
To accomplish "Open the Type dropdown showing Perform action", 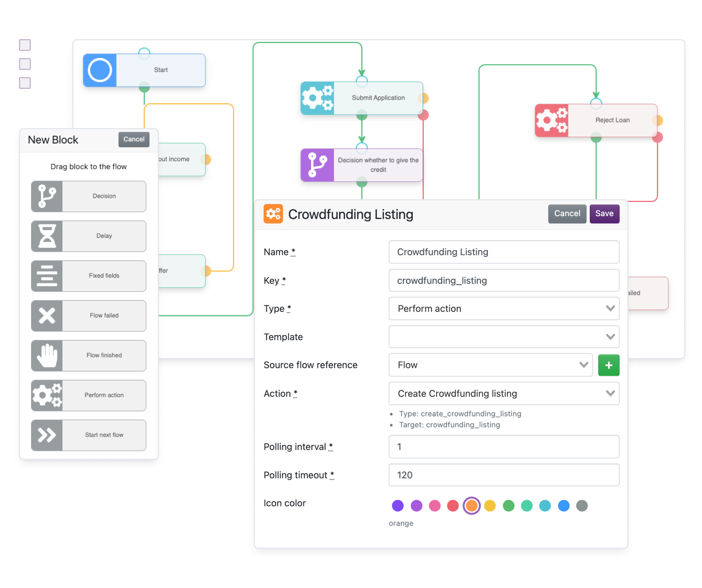I will pyautogui.click(x=504, y=309).
